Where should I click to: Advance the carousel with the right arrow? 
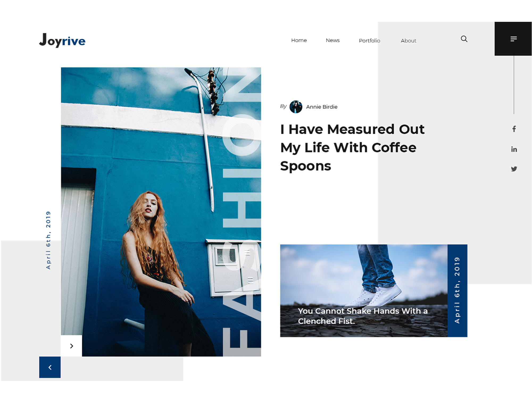(x=71, y=346)
